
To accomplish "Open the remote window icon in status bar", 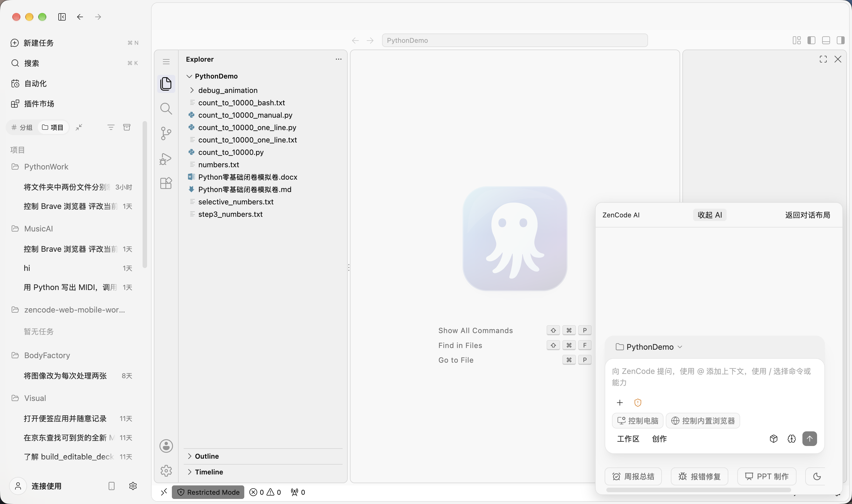I will 164,492.
